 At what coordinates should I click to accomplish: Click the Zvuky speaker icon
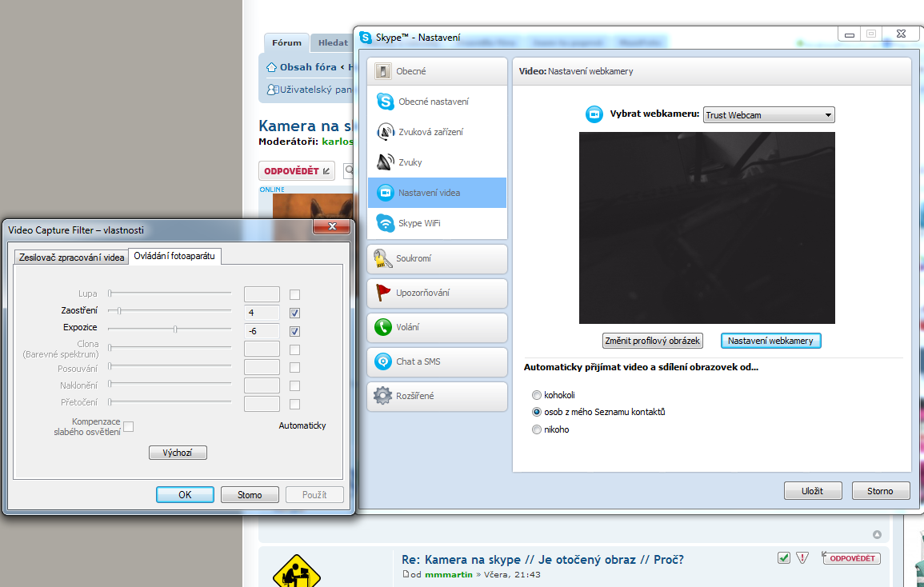click(386, 162)
